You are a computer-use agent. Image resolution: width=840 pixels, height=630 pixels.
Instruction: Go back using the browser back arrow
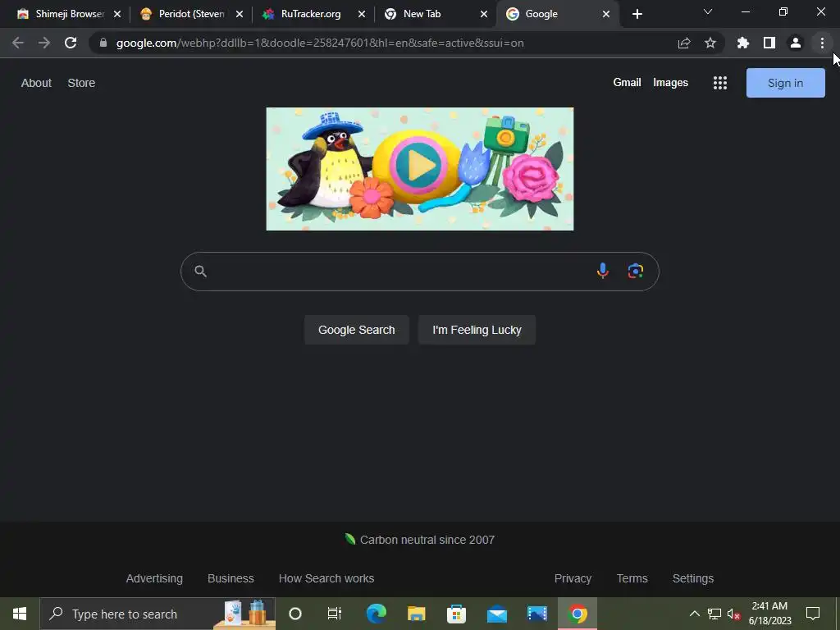pyautogui.click(x=18, y=43)
